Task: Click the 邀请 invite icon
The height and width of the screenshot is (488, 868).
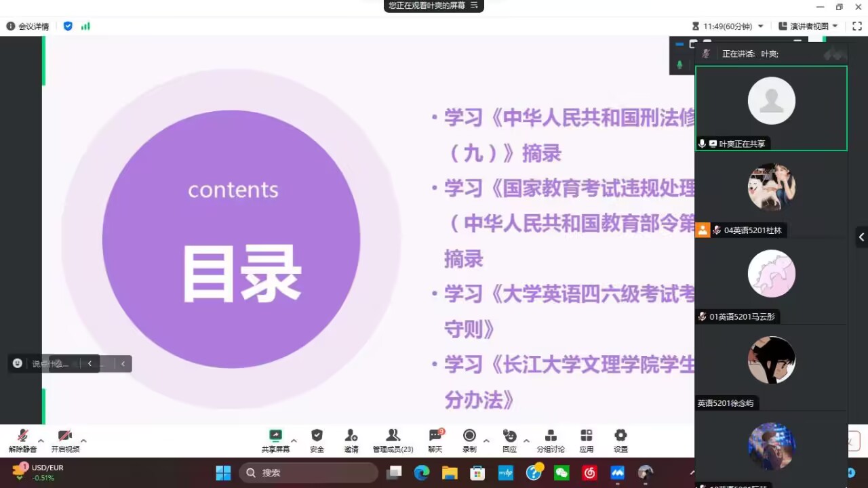Action: point(351,436)
